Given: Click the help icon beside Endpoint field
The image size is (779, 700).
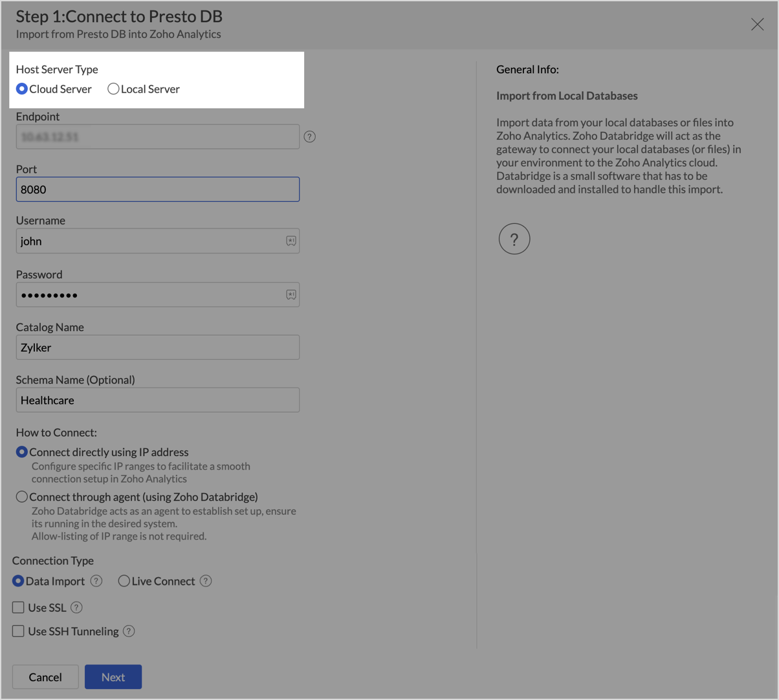Looking at the screenshot, I should coord(310,137).
